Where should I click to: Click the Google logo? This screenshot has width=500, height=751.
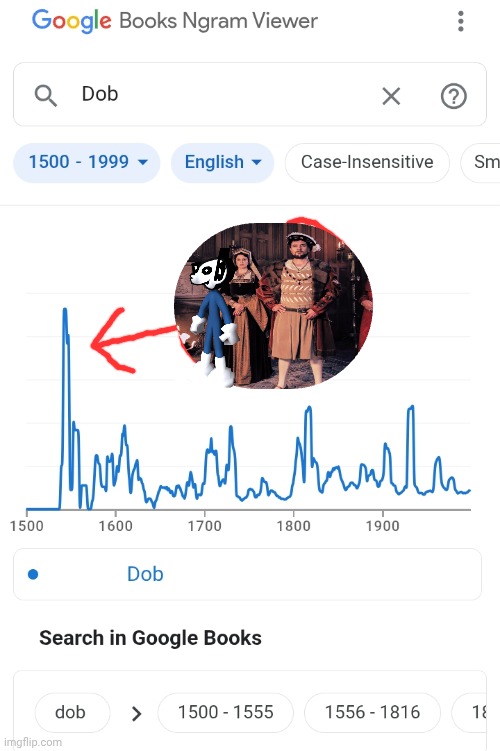pos(71,21)
